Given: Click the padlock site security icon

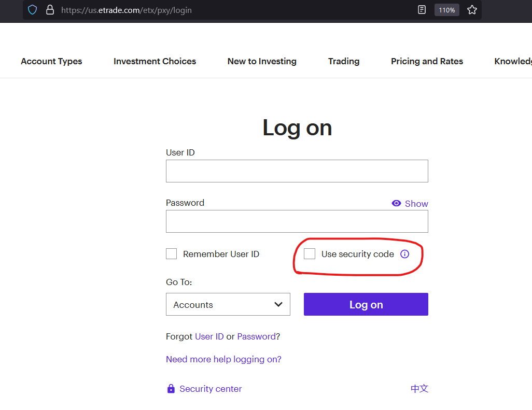Looking at the screenshot, I should coord(50,10).
